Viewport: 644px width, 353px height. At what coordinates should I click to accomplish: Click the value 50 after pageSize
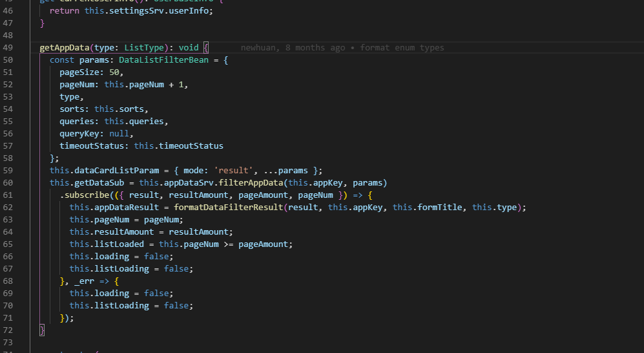[x=114, y=72]
